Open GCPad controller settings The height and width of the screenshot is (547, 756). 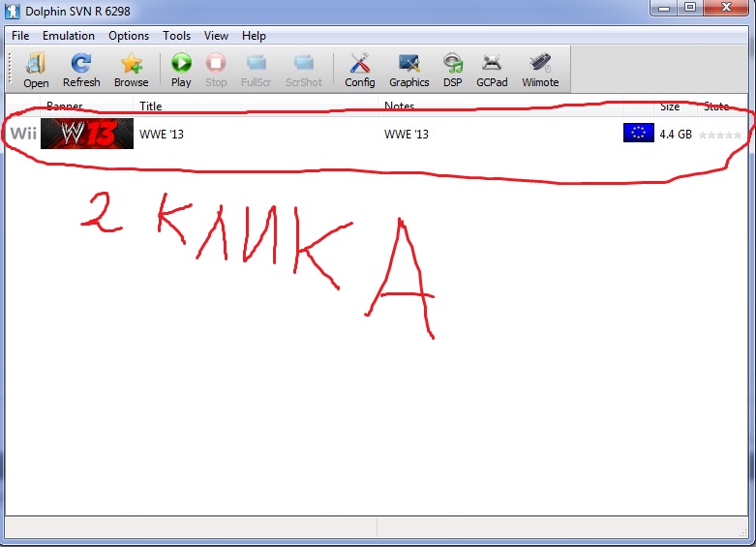tap(492, 71)
